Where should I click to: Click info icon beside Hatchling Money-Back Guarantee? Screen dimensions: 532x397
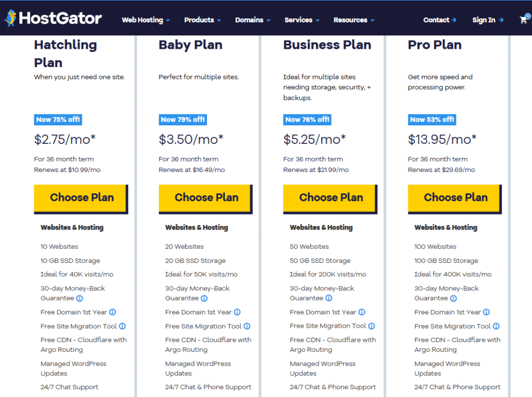pos(79,298)
